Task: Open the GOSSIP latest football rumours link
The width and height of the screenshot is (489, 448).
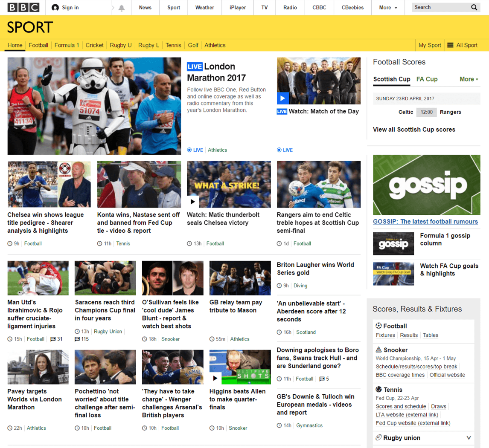Action: [x=425, y=222]
